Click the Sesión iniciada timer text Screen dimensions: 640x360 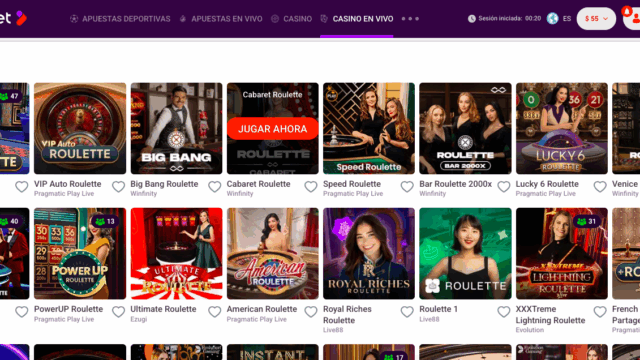tap(509, 18)
